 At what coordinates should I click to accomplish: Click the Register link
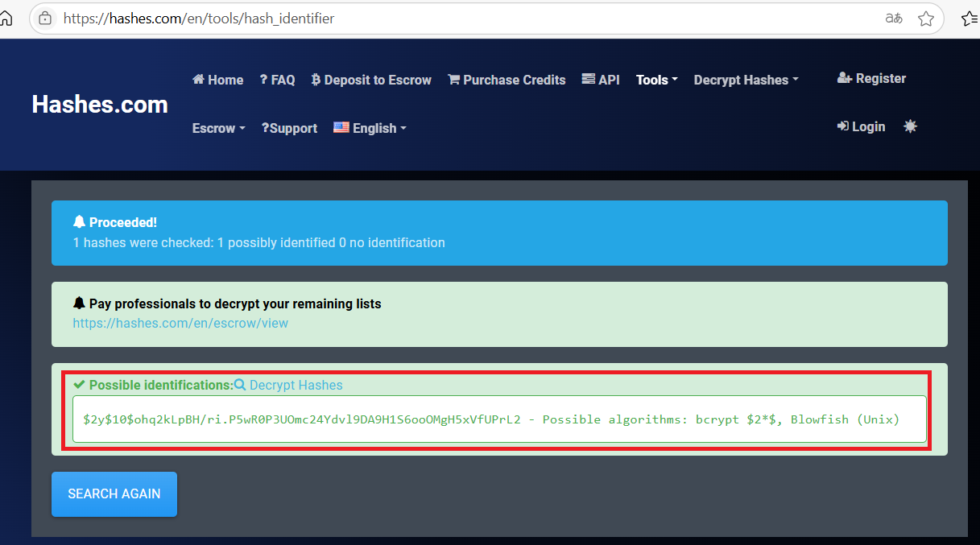click(872, 78)
